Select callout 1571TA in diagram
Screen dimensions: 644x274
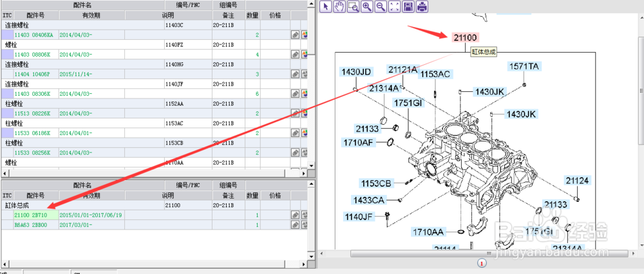click(x=525, y=66)
